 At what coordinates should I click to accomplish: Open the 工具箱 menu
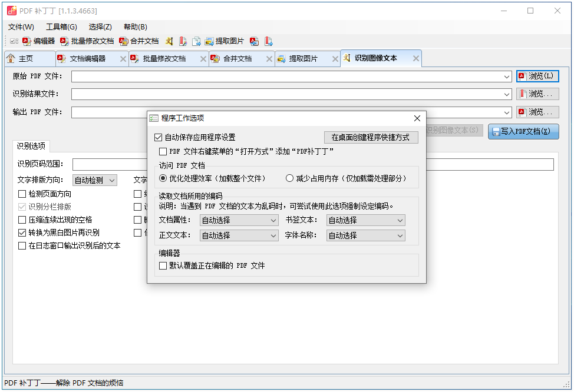pyautogui.click(x=61, y=26)
